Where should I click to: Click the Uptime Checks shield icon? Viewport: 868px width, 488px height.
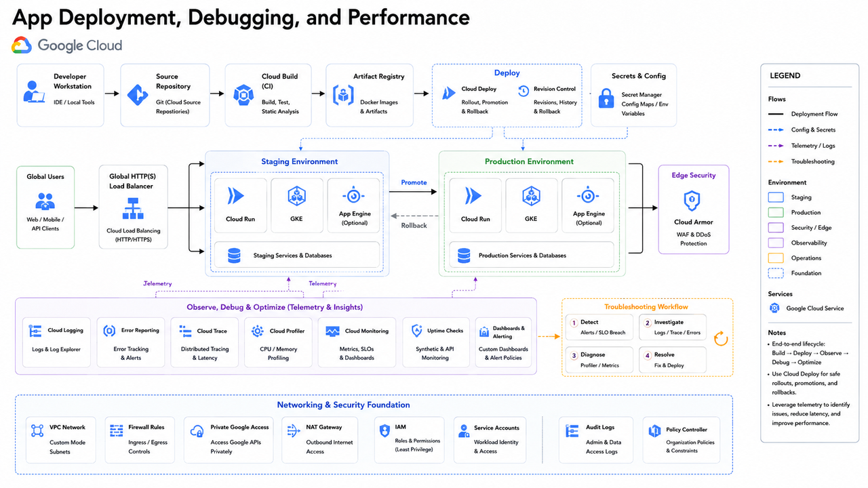[417, 331]
